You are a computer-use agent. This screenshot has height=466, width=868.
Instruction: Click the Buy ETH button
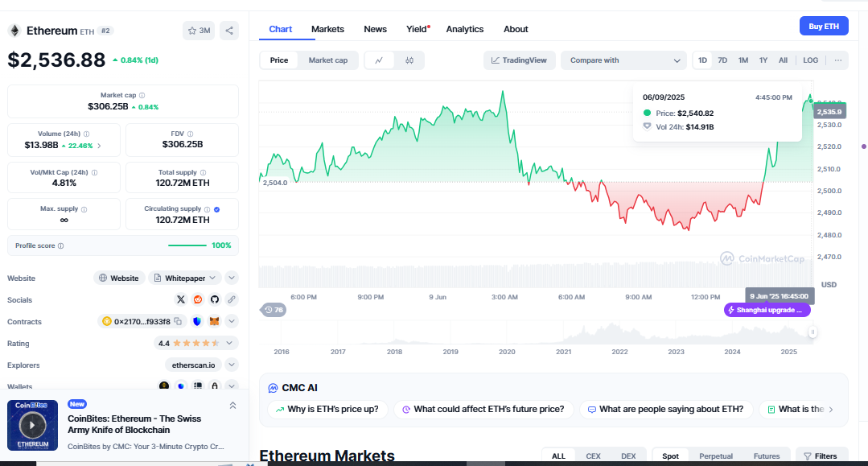click(x=824, y=26)
